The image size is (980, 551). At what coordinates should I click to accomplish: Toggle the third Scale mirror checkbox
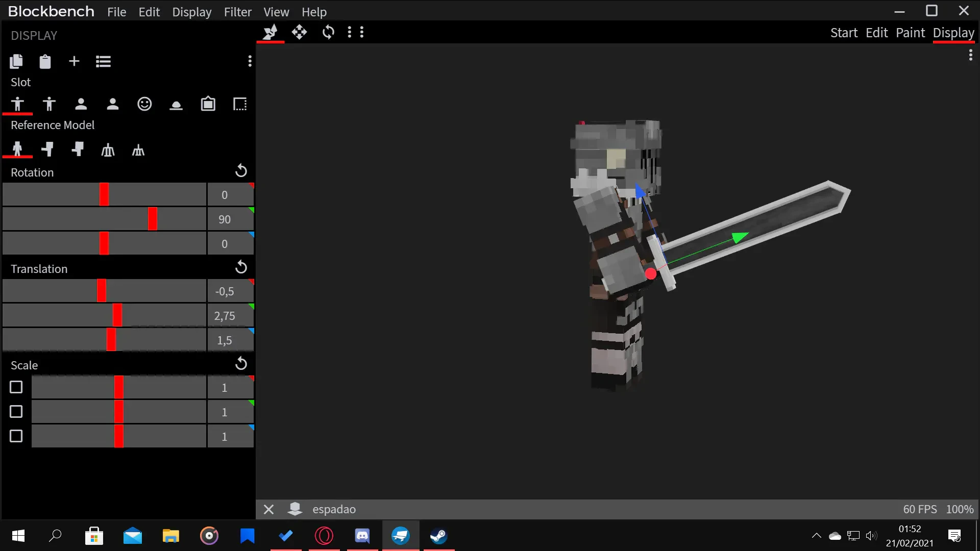click(16, 436)
